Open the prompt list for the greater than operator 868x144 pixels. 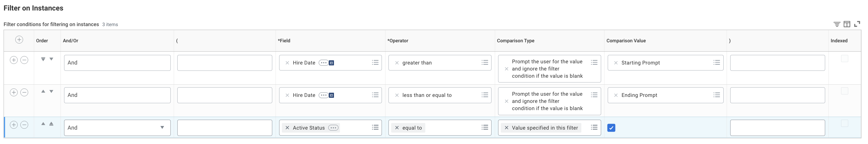(x=485, y=62)
